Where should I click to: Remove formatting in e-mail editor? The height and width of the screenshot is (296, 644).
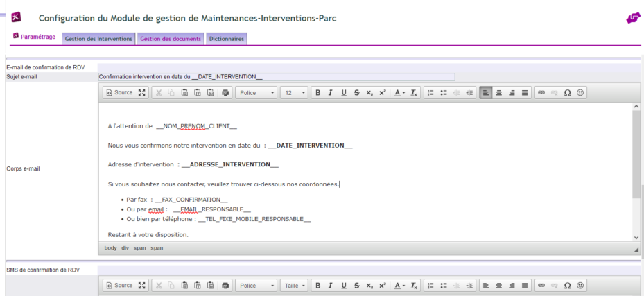click(414, 93)
